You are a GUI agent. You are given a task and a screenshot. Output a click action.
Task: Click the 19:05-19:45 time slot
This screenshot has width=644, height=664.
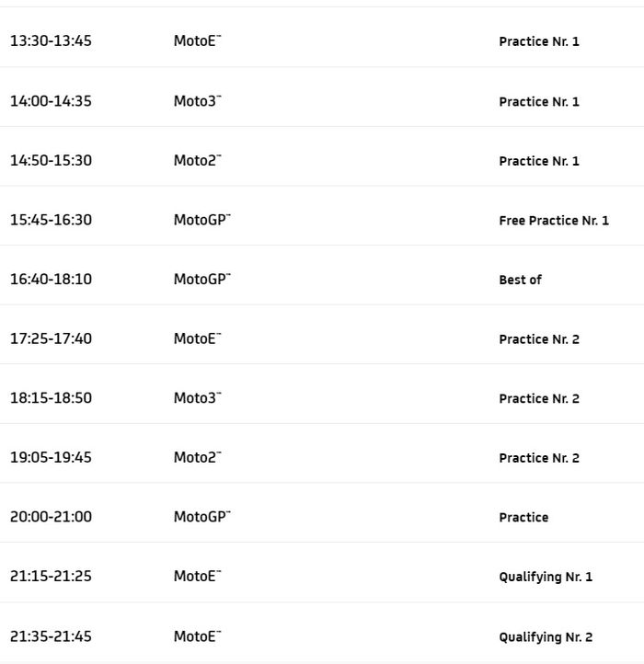[51, 457]
